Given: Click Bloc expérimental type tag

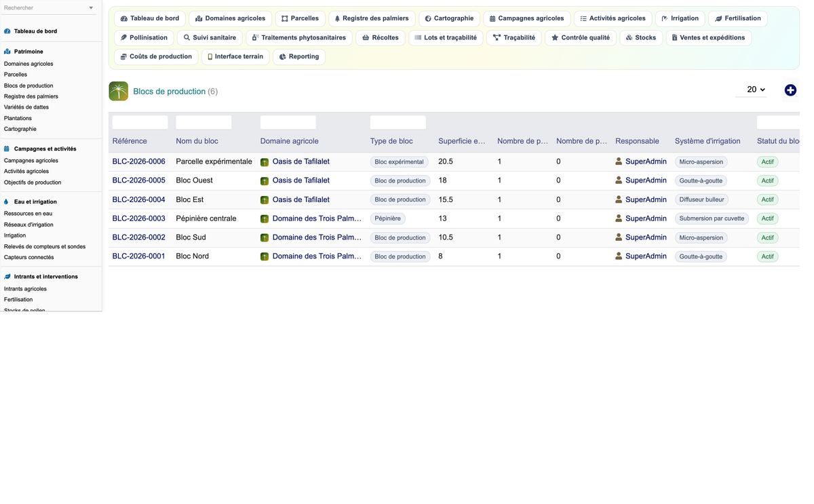Looking at the screenshot, I should 399,161.
